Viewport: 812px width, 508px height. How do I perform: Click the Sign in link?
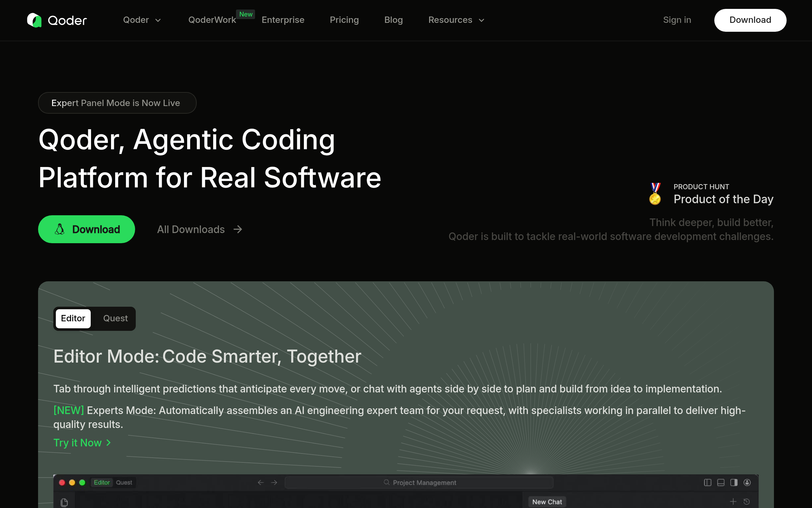[x=677, y=20]
